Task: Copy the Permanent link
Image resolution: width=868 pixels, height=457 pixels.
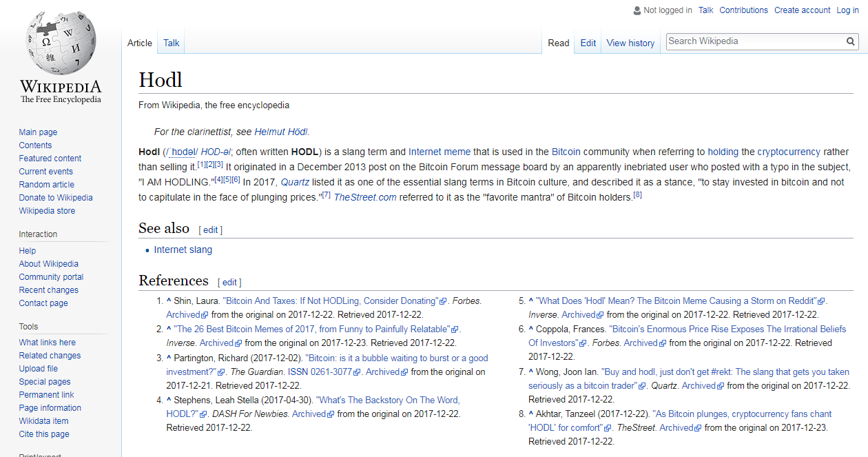Action: [x=47, y=395]
